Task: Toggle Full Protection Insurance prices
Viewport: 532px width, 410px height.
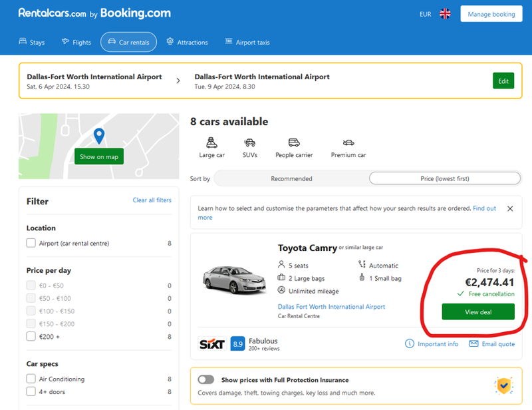Action: point(206,379)
